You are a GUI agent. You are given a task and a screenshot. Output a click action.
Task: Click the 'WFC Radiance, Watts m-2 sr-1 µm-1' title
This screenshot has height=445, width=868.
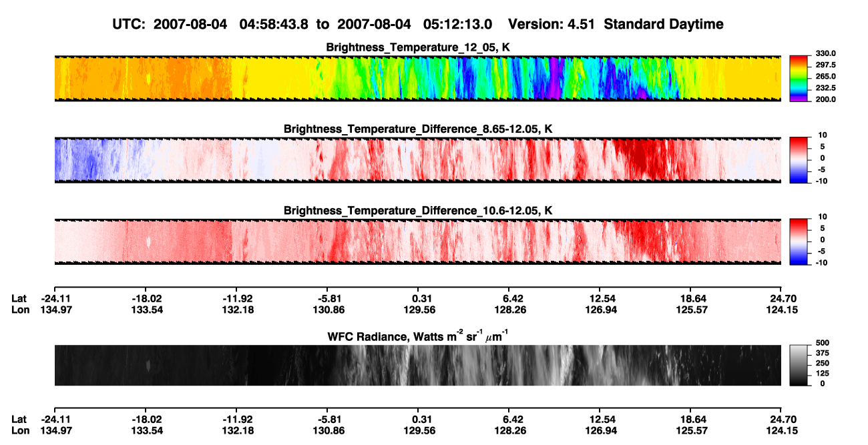(x=417, y=336)
